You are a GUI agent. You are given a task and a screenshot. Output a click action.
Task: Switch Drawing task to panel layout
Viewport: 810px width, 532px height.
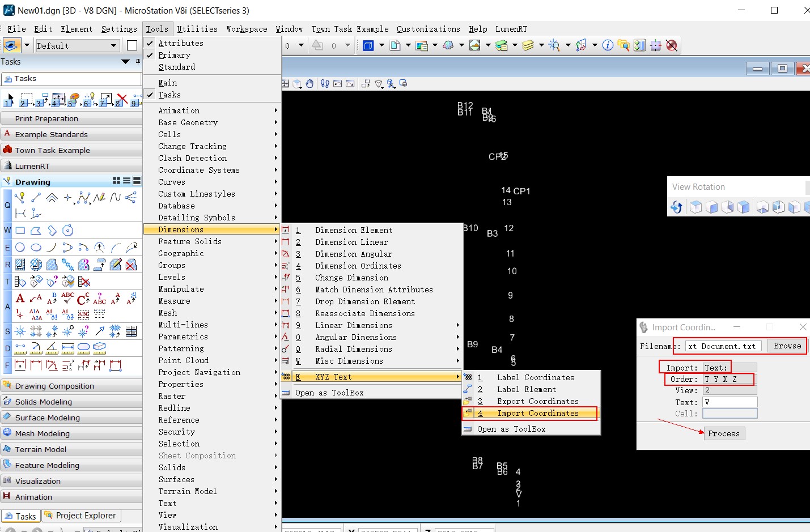(x=137, y=181)
